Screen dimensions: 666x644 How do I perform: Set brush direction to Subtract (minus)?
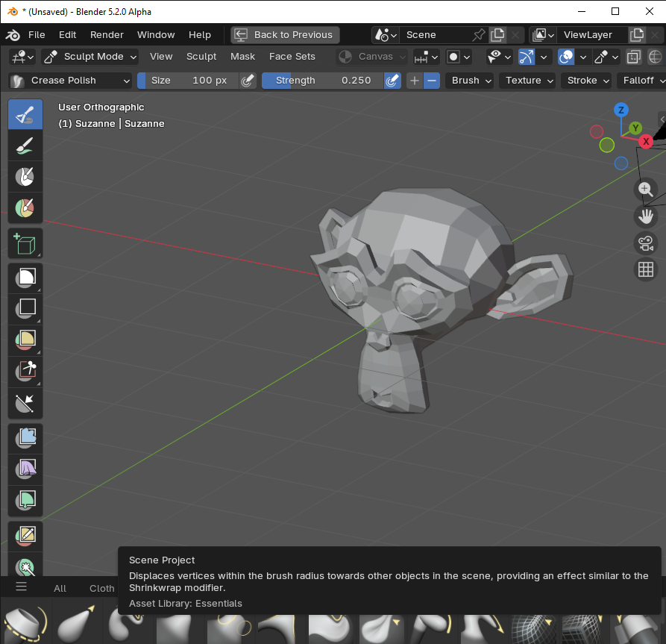click(x=432, y=81)
